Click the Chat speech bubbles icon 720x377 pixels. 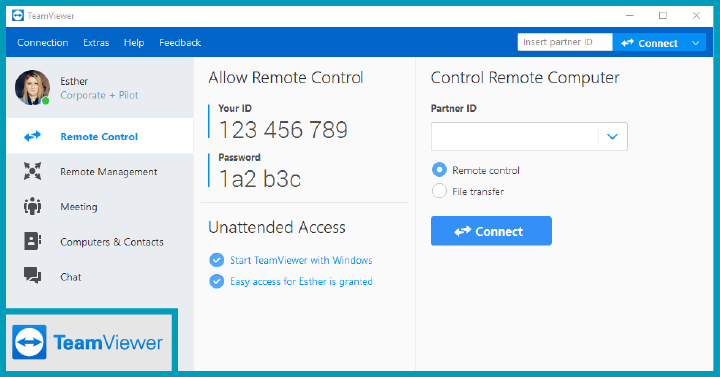[x=32, y=276]
